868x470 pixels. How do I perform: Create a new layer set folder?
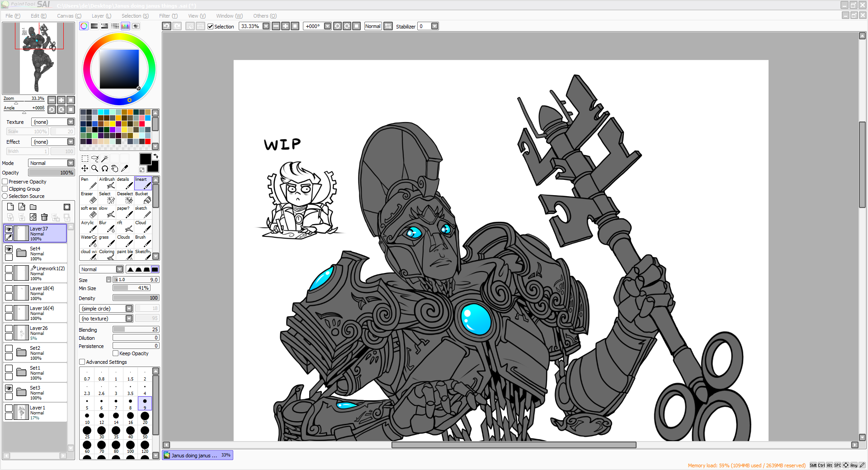tap(33, 207)
